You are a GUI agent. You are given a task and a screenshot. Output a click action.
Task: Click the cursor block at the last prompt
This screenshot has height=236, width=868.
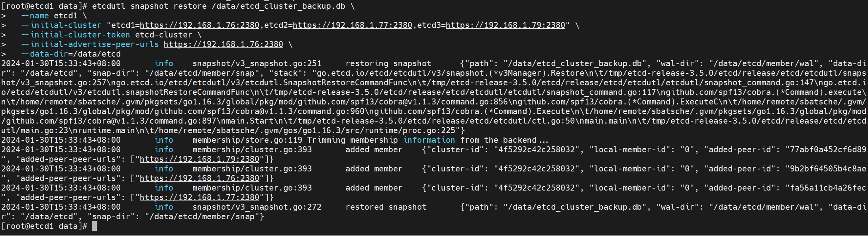click(x=94, y=226)
